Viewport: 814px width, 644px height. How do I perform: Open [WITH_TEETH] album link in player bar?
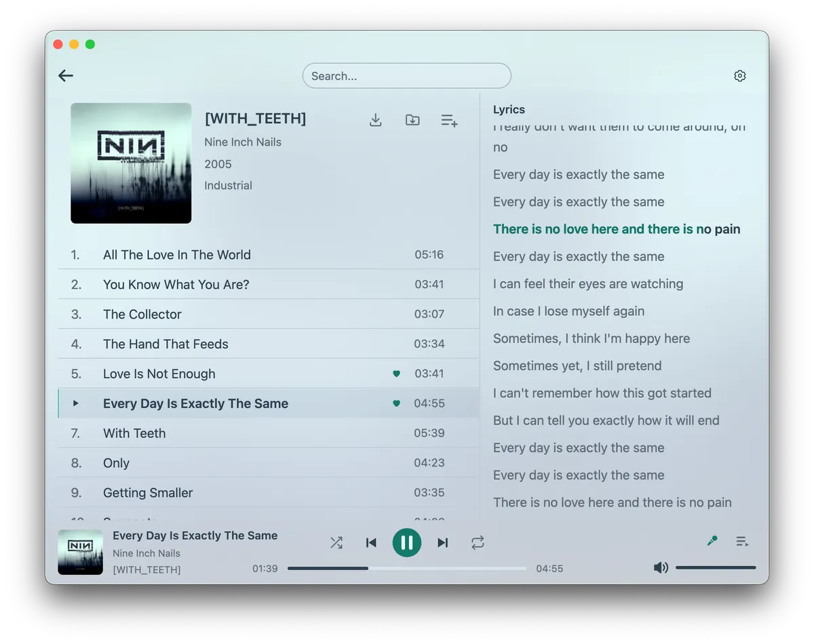click(147, 569)
